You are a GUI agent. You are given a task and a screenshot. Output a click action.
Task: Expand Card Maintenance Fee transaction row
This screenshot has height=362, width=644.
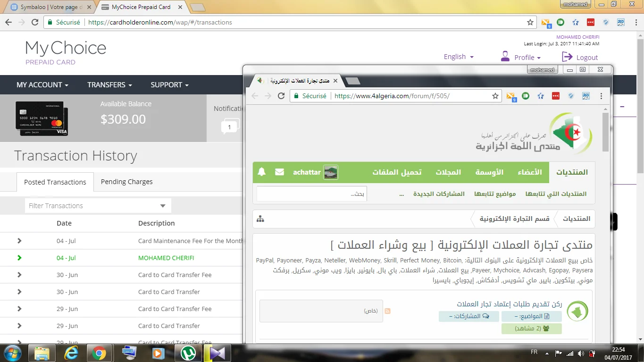pyautogui.click(x=19, y=241)
